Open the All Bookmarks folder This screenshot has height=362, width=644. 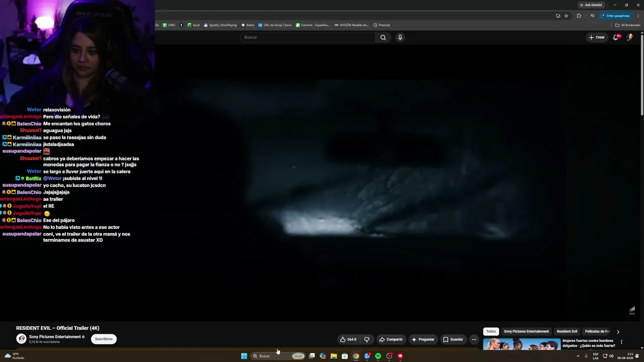point(628,25)
